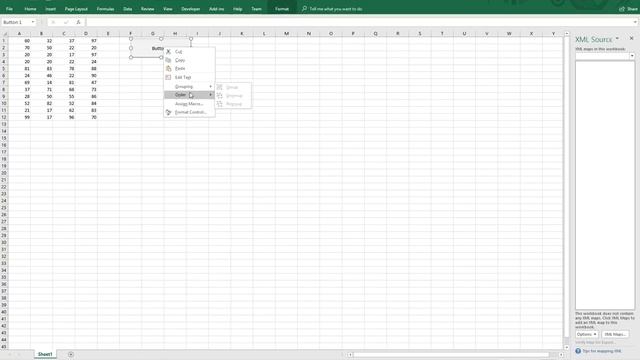Choose Assign Macro from the context menu
Screen dimensions: 640x360
pos(189,104)
